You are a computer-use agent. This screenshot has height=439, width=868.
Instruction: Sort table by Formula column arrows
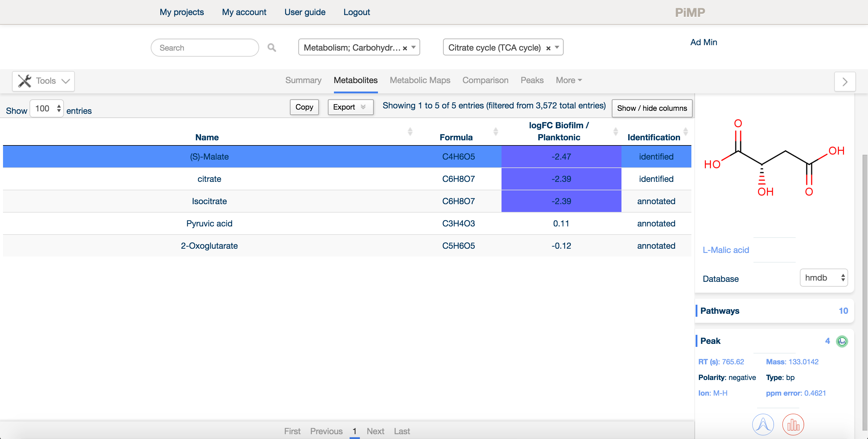point(496,131)
